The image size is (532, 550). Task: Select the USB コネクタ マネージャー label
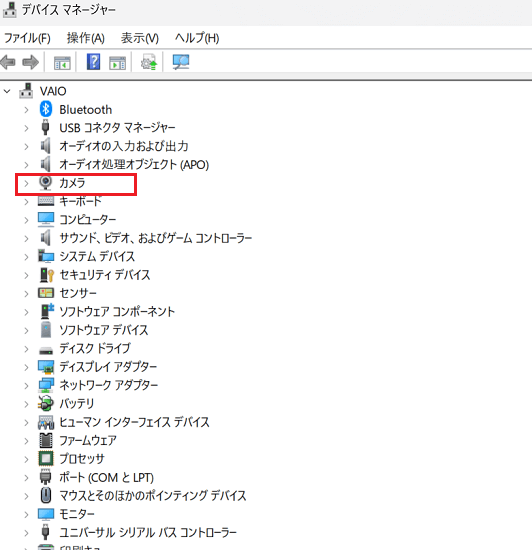tap(117, 128)
